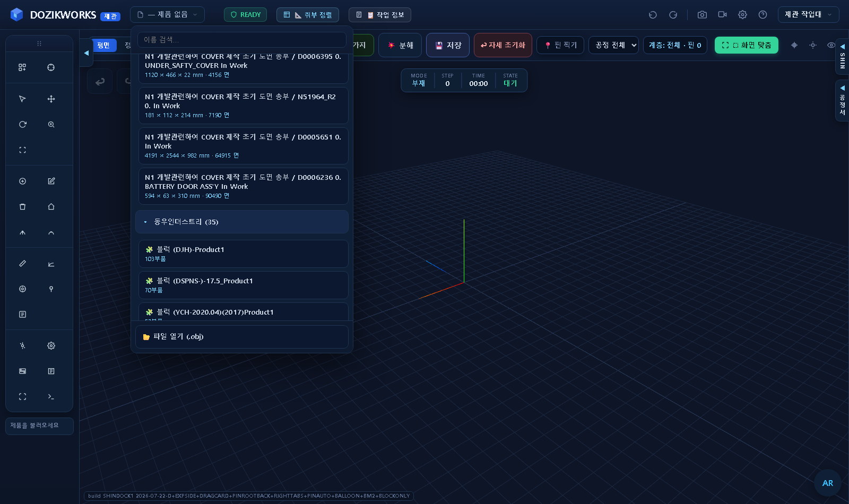Click the trash delete icon
The height and width of the screenshot is (504, 849).
coord(22,207)
